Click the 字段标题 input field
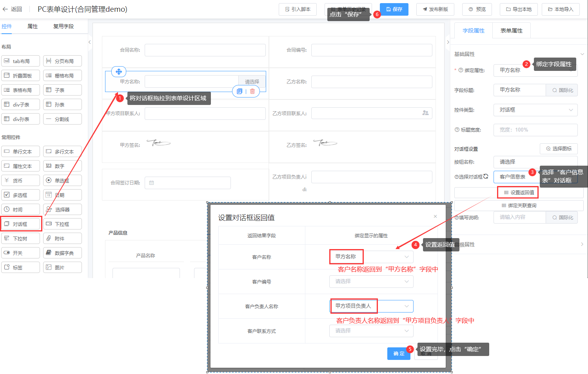This screenshot has width=588, height=374. click(520, 90)
